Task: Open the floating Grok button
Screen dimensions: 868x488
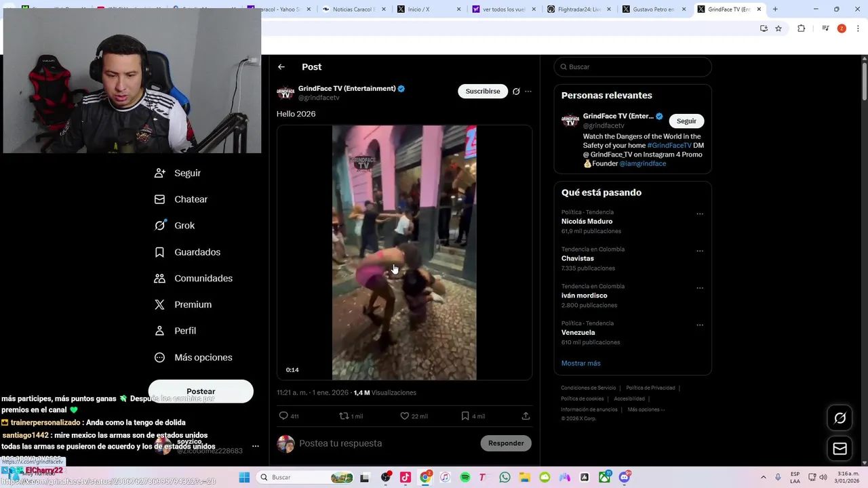Action: tap(840, 418)
